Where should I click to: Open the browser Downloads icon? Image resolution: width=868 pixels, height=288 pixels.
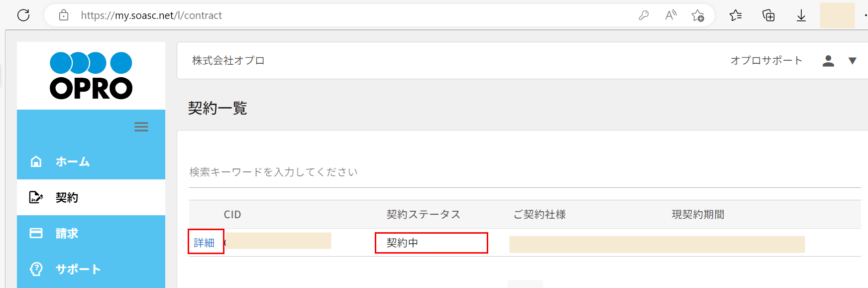[x=801, y=16]
